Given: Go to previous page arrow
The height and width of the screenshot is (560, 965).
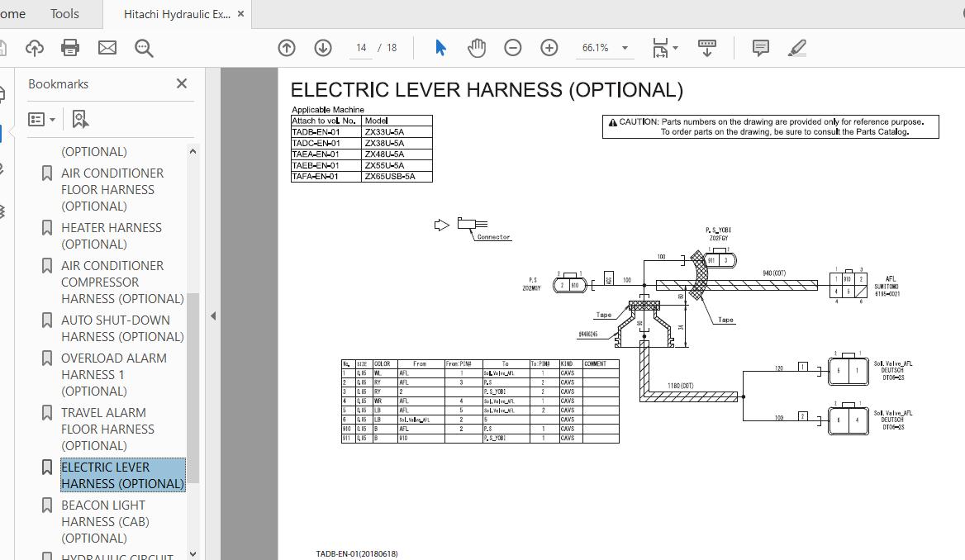Looking at the screenshot, I should tap(287, 47).
